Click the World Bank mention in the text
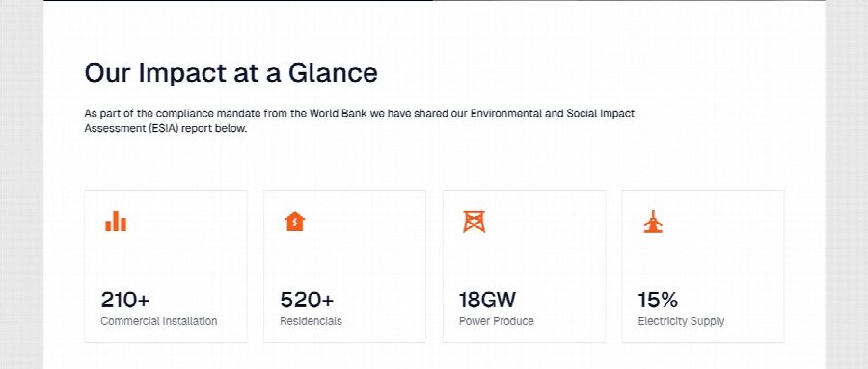Screen dimensions: 868x369 click(x=334, y=114)
